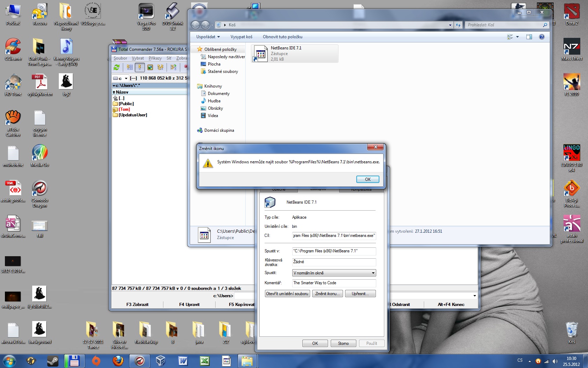
Task: Click Total Commander thumbnail view icon
Action: pos(150,67)
